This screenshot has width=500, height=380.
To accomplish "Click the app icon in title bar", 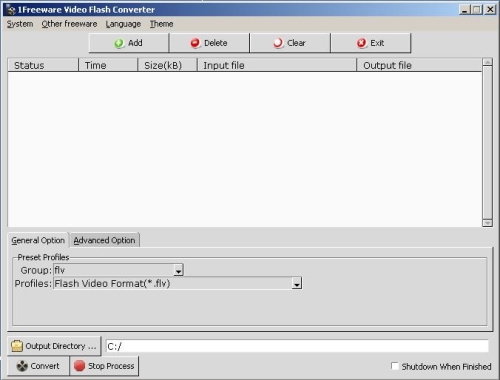I will (11, 10).
